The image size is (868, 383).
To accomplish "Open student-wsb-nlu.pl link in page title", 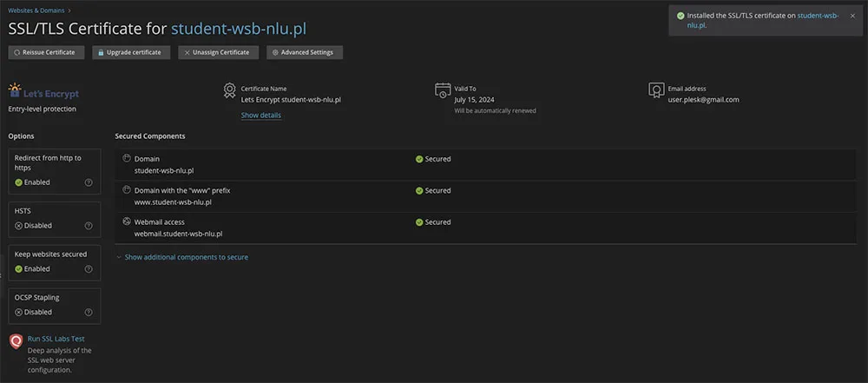I will (239, 29).
